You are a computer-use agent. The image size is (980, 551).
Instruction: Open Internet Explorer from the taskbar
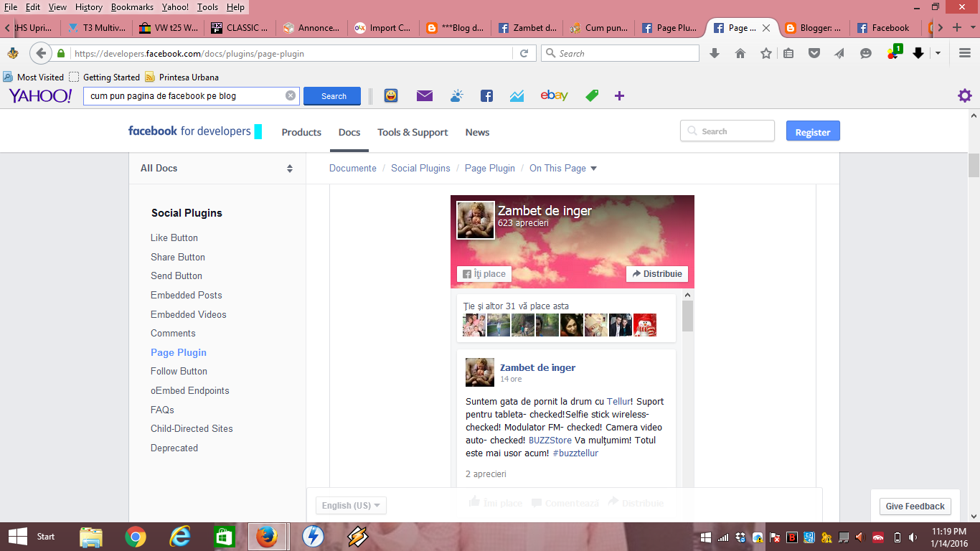180,537
